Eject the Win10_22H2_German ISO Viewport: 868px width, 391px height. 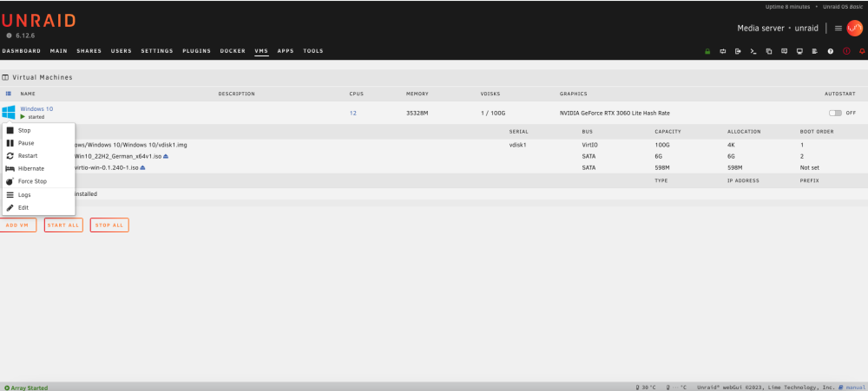coord(166,157)
